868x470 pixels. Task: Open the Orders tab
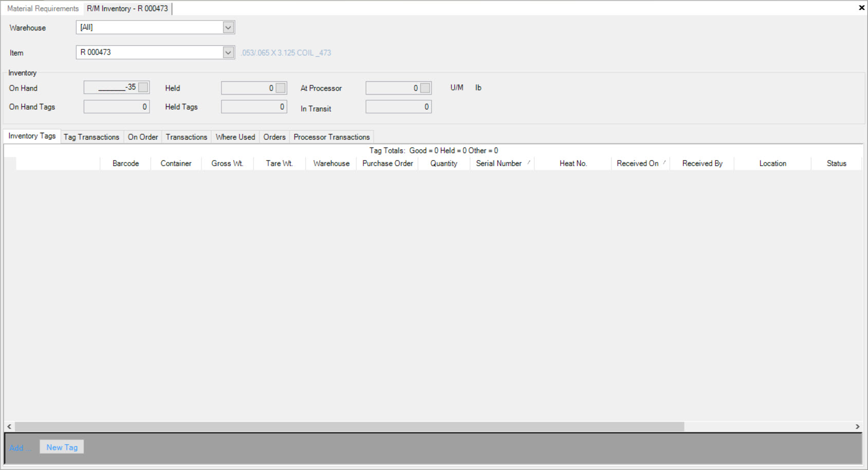[274, 137]
